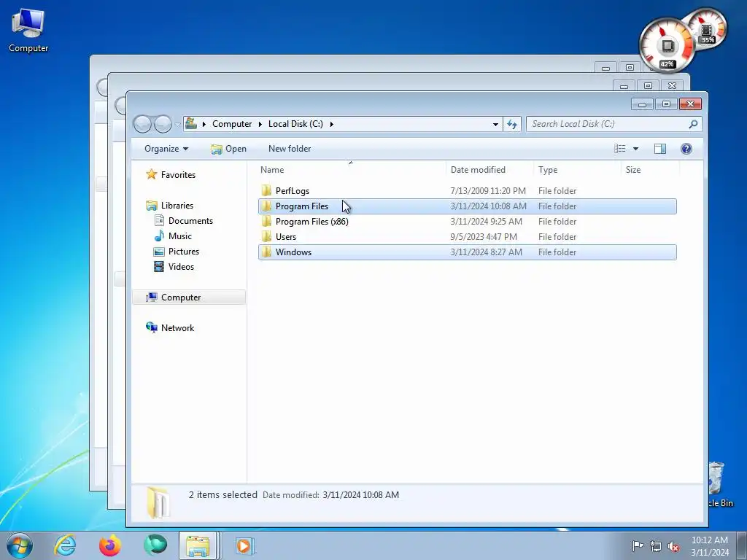The width and height of the screenshot is (747, 560).
Task: Sort by Type column header
Action: coord(578,169)
